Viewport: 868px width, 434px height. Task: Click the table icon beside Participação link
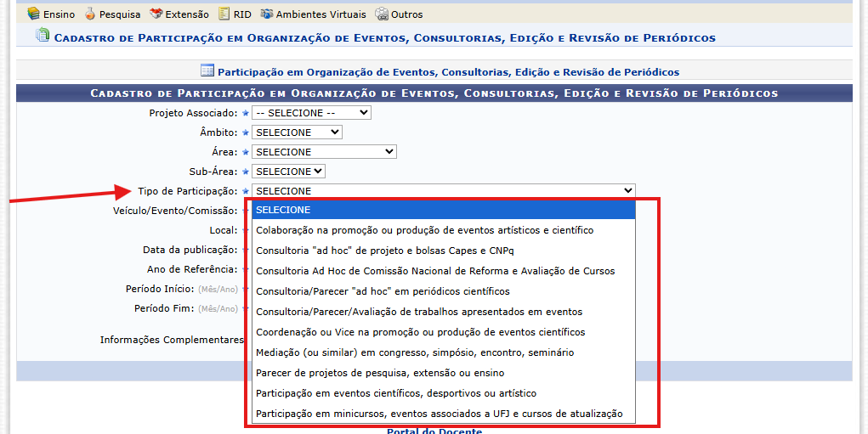pos(207,70)
